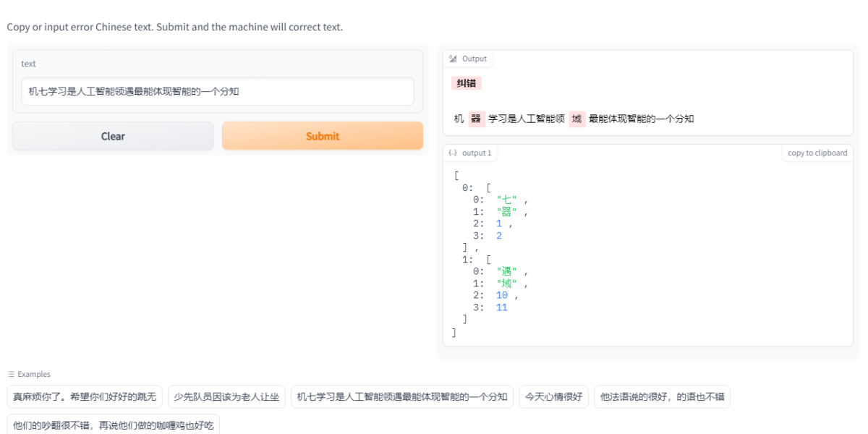Choose the 今天心情很好 example
Viewport: 868px width, 434px height.
tap(556, 396)
